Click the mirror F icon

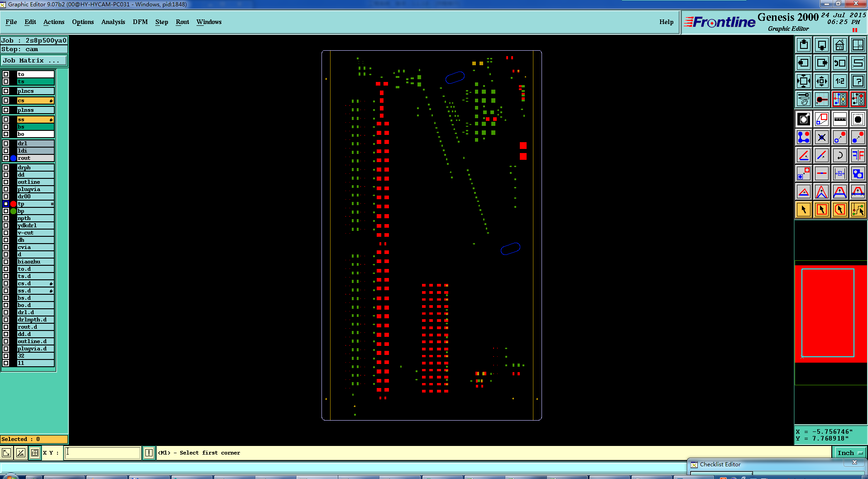pos(858,155)
